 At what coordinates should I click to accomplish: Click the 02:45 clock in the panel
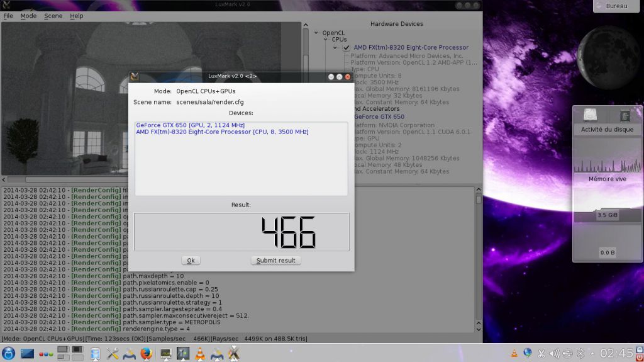coord(616,353)
